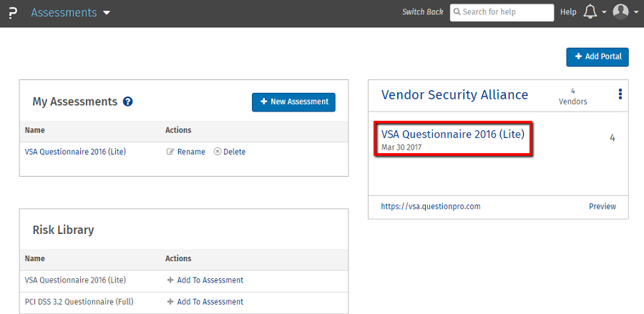The image size is (644, 314).
Task: Click the Switch Back link
Action: click(422, 12)
